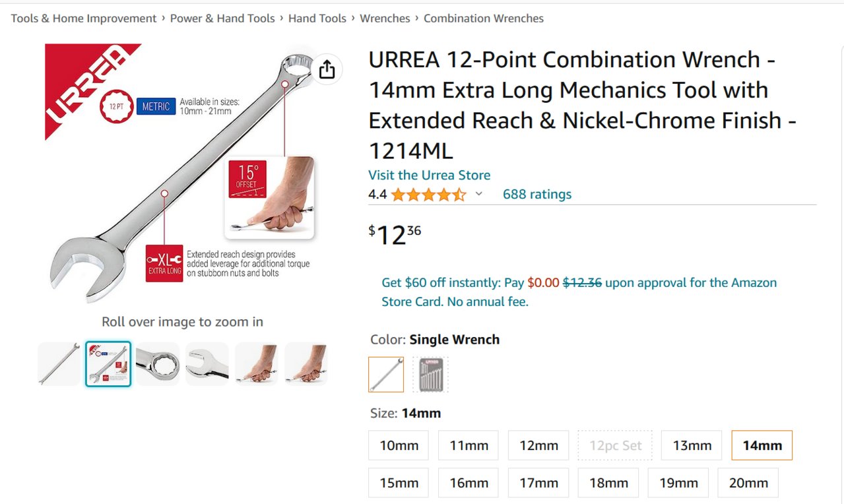Show the last hand-holding-wrench thumbnail
The image size is (844, 504).
click(x=306, y=364)
